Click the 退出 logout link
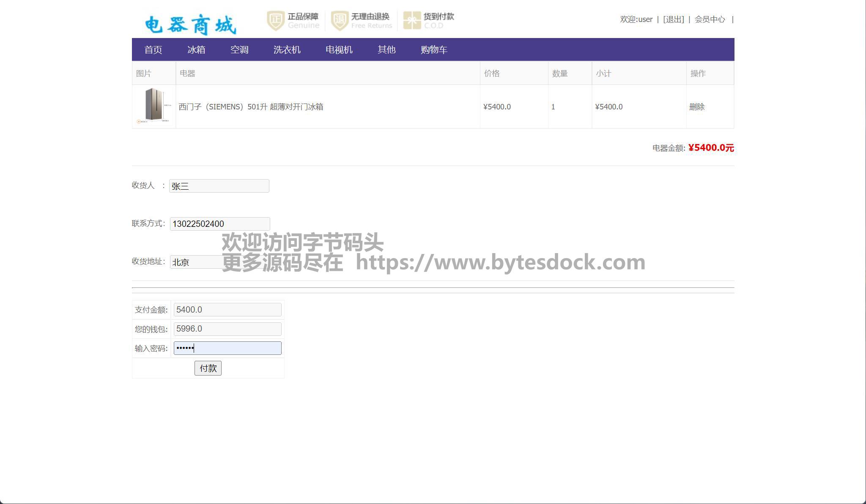The height and width of the screenshot is (504, 866). [x=673, y=19]
